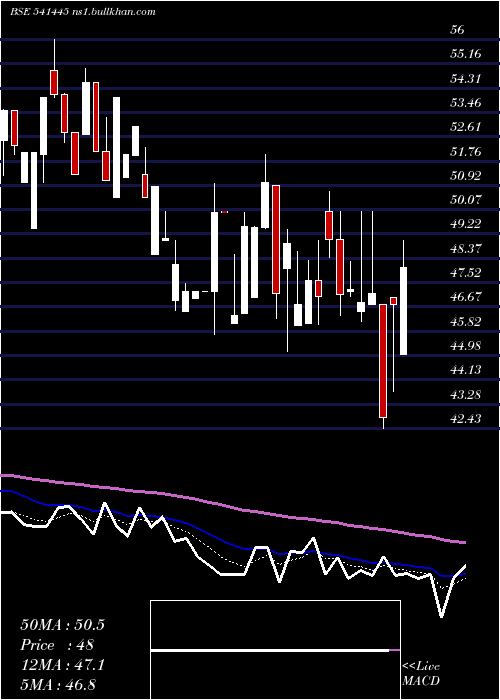Image resolution: width=500 pixels, height=700 pixels.
Task: Click the <<Live MACD label
Action: tap(421, 673)
